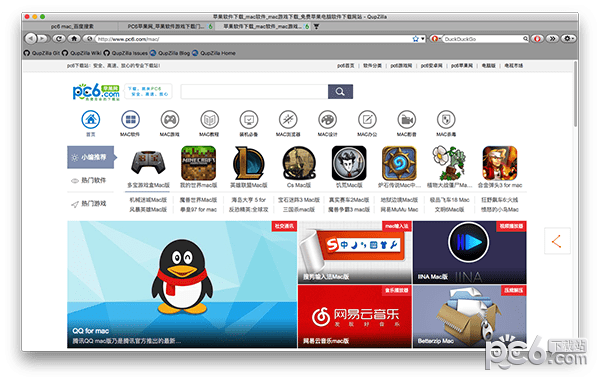This screenshot has height=382, width=600.
Task: Open the tab list button after the tabs
Action: tap(316, 26)
